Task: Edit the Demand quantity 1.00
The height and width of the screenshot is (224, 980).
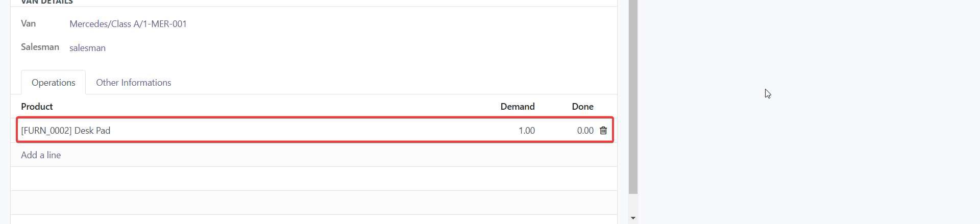Action: click(x=526, y=131)
